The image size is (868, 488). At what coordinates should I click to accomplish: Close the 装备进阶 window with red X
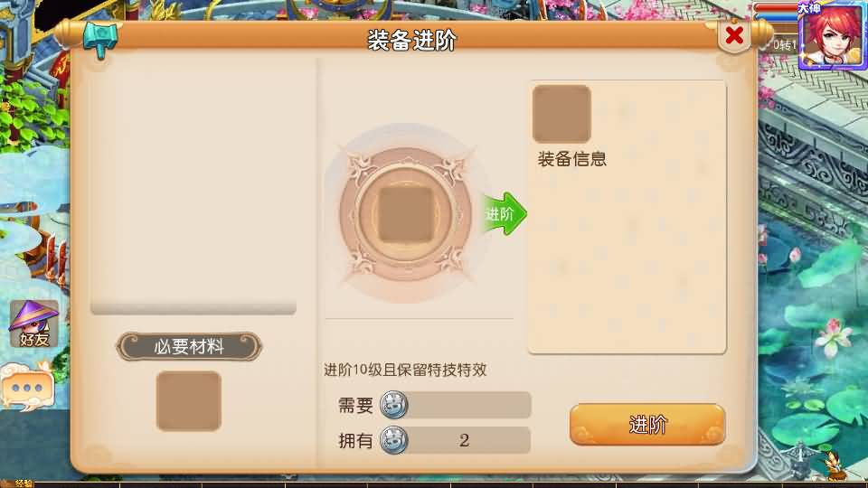click(x=734, y=35)
